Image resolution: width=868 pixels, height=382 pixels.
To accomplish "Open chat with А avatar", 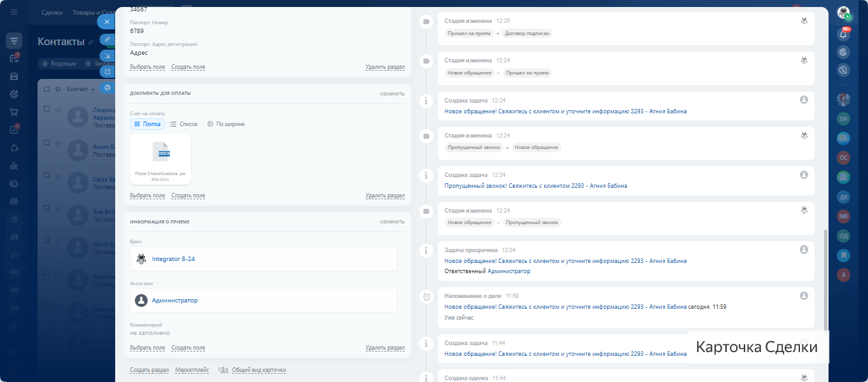I will point(844,275).
